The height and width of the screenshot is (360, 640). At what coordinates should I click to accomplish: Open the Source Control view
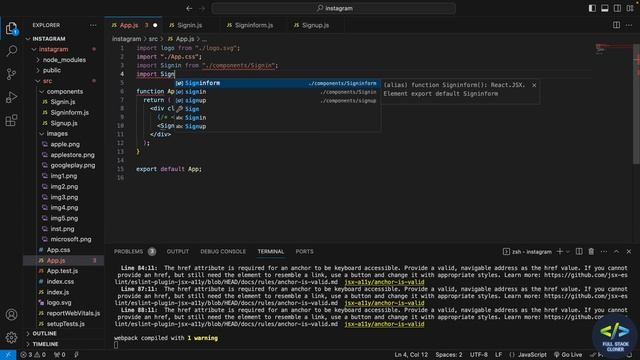[x=11, y=74]
